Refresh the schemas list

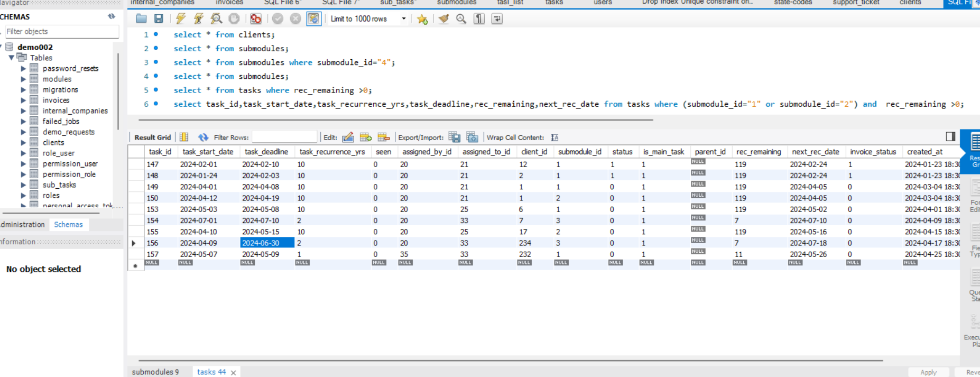(112, 16)
